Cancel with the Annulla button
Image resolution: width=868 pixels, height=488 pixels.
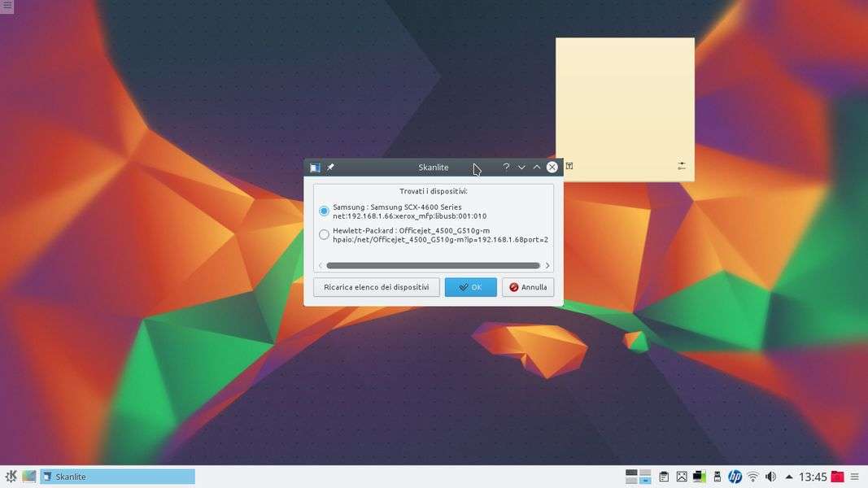[528, 287]
